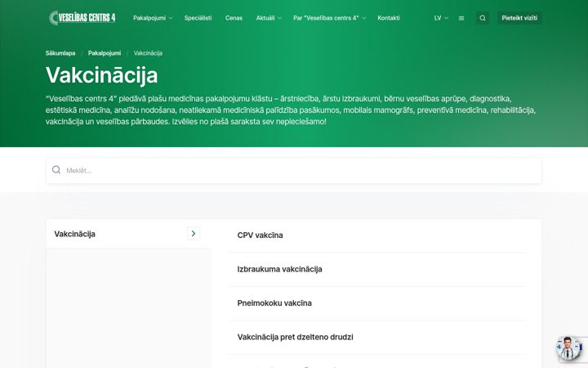Viewport: 588px width, 368px height.
Task: Open CPV vakcīna service
Action: pos(376,236)
